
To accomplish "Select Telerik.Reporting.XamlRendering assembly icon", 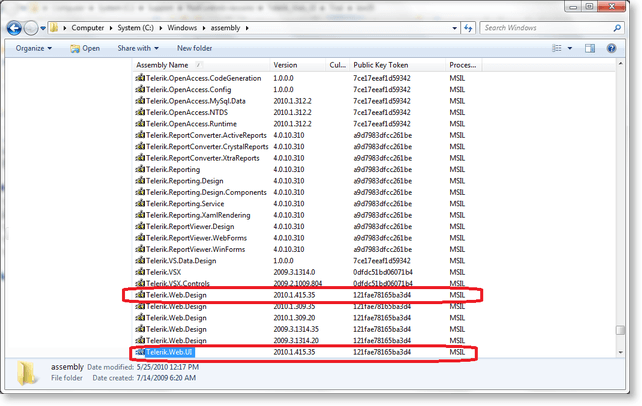I will pyautogui.click(x=140, y=215).
